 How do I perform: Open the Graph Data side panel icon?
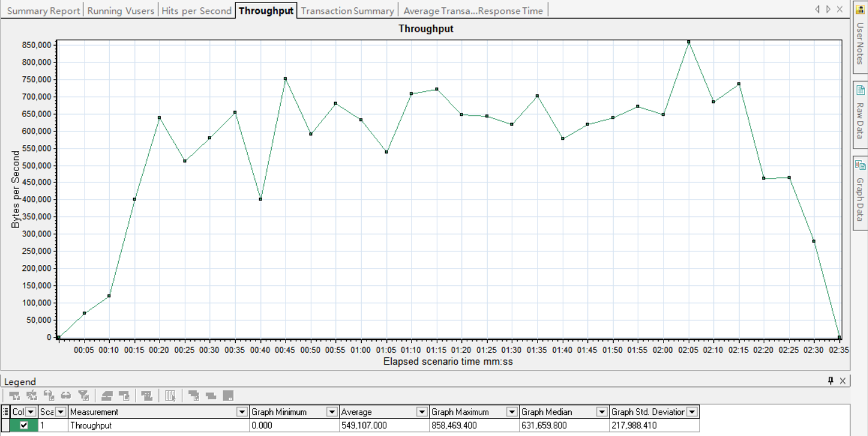click(x=860, y=165)
